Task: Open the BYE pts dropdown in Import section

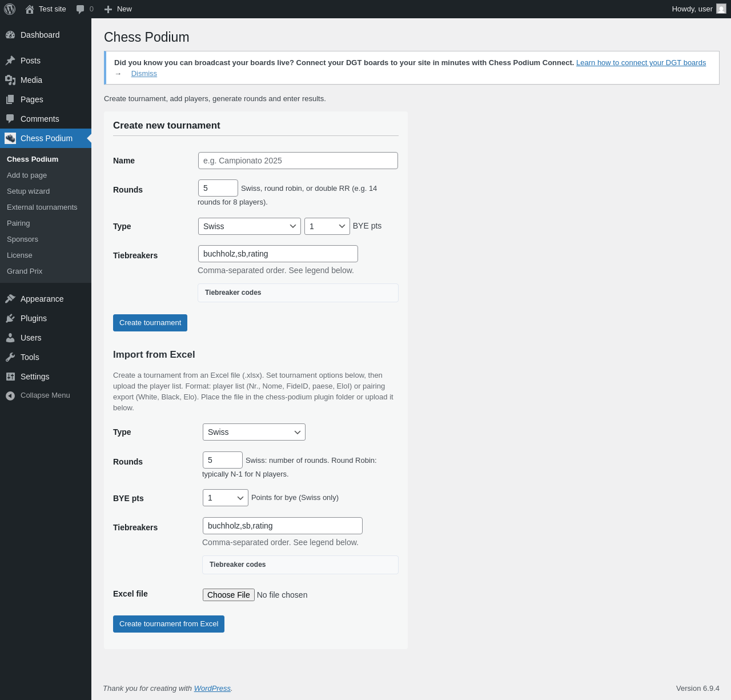Action: (226, 498)
